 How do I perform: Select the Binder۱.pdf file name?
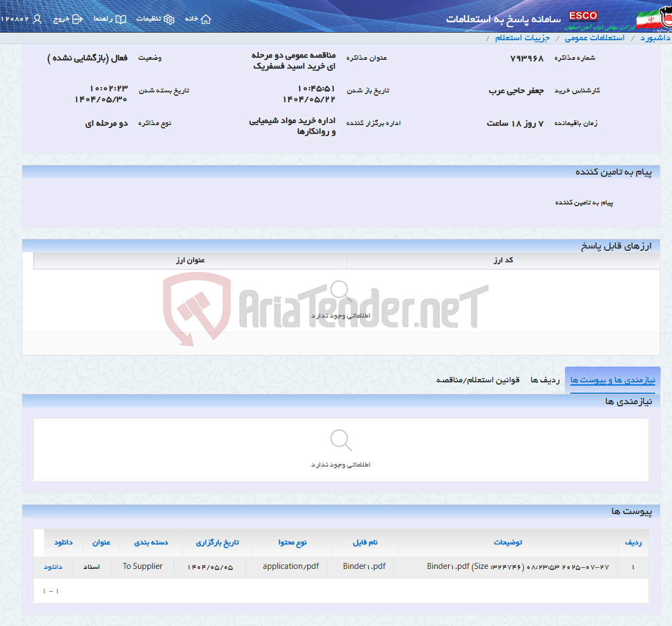tap(362, 566)
